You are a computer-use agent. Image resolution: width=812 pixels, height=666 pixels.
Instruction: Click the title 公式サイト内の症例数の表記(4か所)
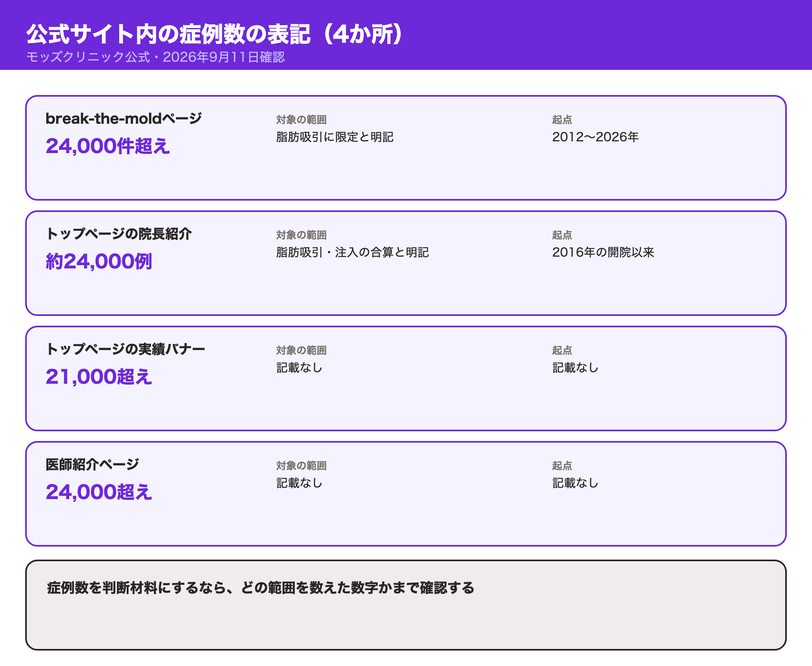pyautogui.click(x=215, y=34)
